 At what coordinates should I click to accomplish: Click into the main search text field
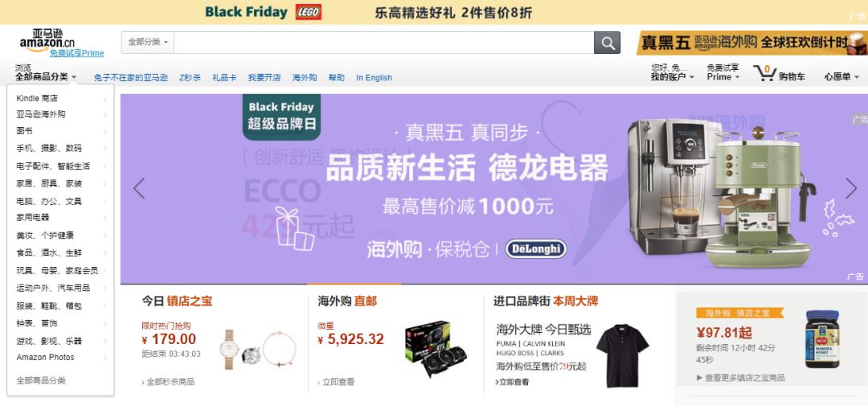point(383,43)
